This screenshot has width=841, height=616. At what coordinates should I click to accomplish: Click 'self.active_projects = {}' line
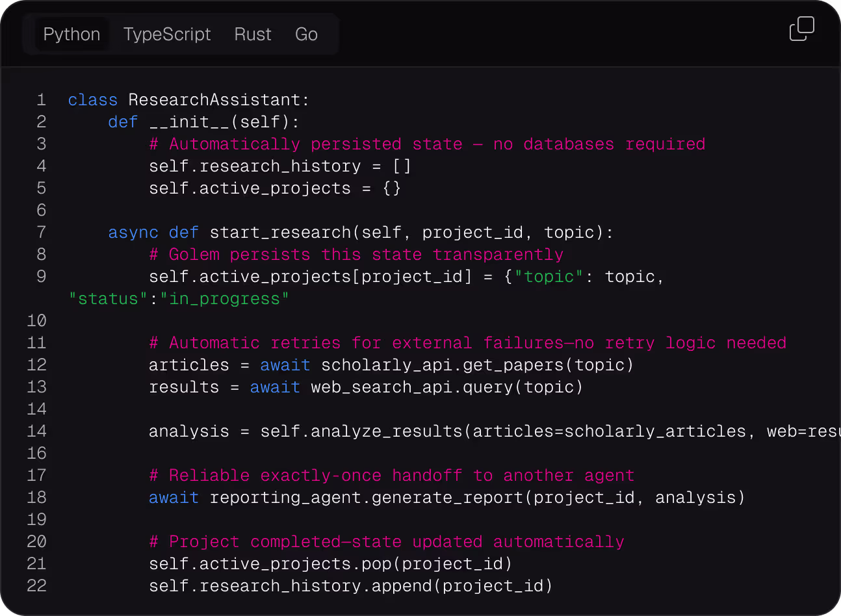[275, 188]
